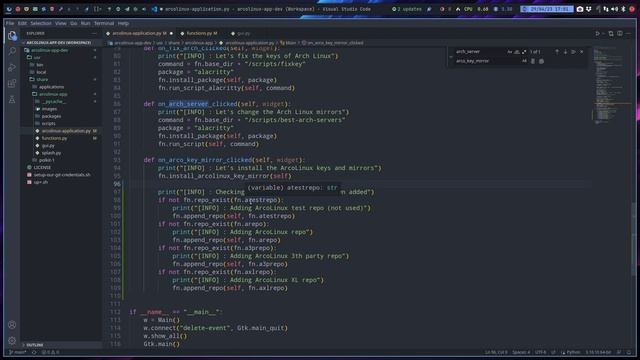Click the code minimap preview
The width and height of the screenshot is (640, 360).
[x=611, y=86]
